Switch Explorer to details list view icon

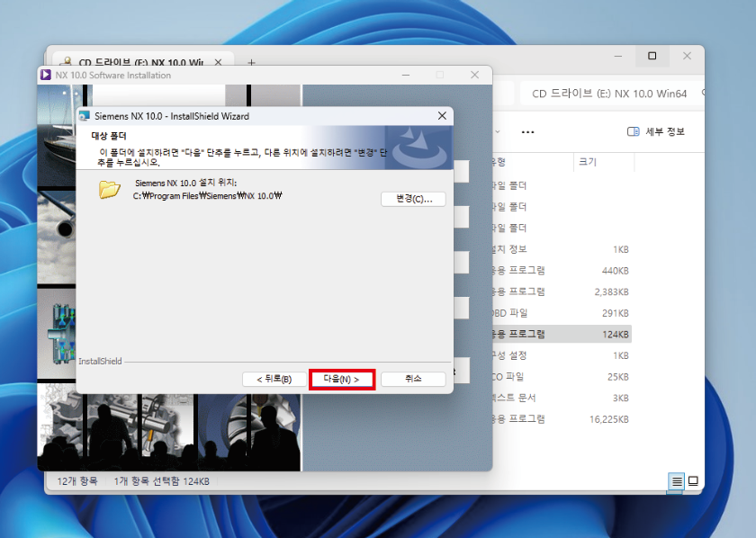pos(677,481)
